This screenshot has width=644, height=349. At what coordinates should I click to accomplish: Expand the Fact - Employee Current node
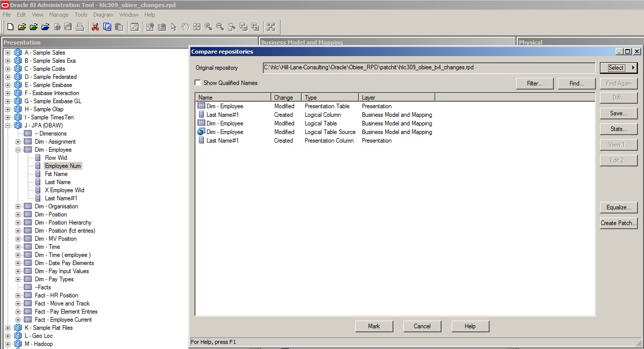tap(18, 320)
